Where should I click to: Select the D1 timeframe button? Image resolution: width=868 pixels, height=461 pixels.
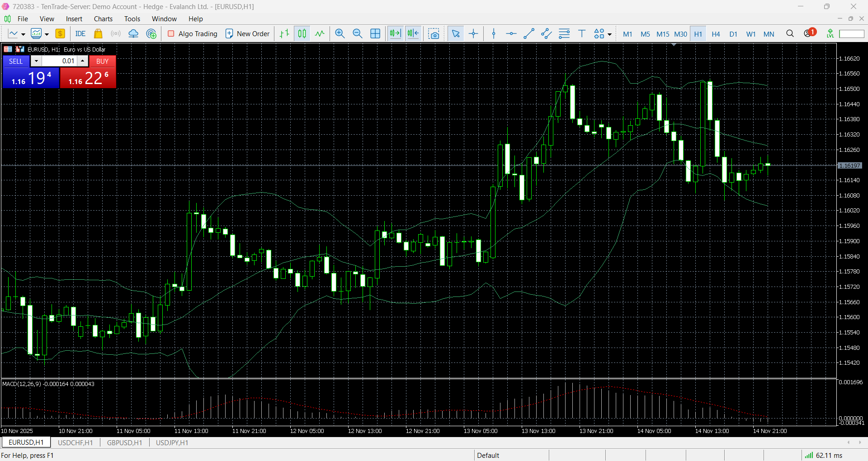(733, 34)
